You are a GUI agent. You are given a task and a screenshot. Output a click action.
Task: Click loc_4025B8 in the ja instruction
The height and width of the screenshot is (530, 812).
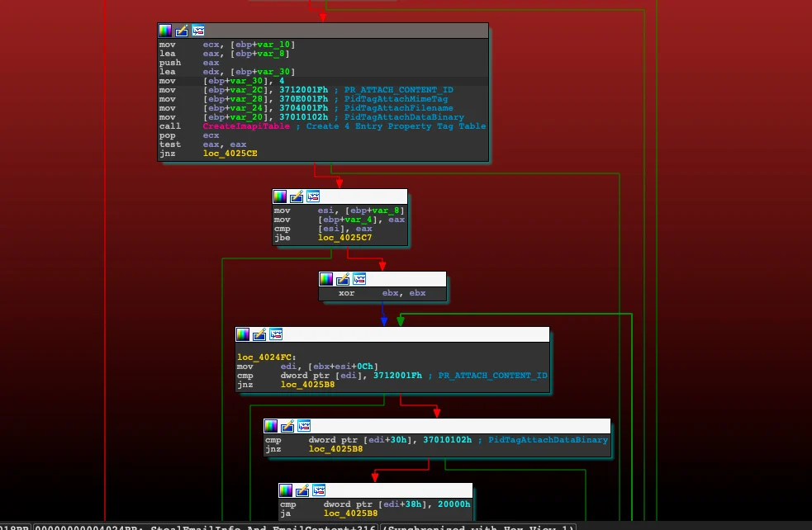point(350,513)
